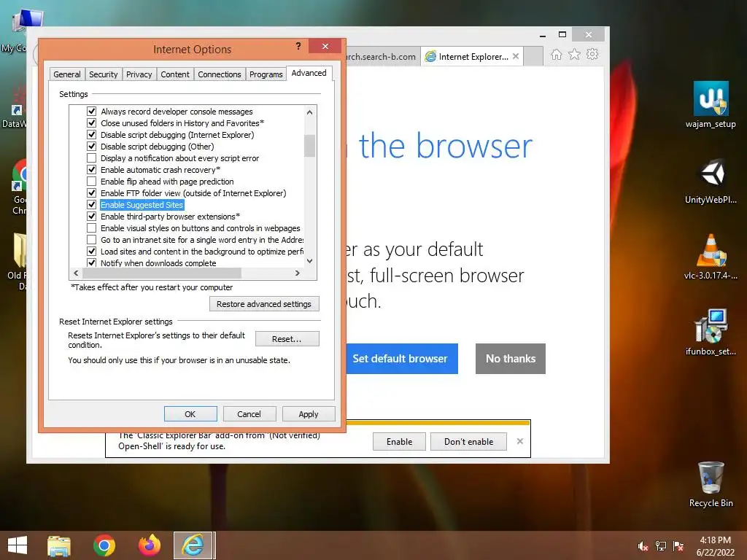Click the network tray icon
747x560 pixels.
point(661,545)
